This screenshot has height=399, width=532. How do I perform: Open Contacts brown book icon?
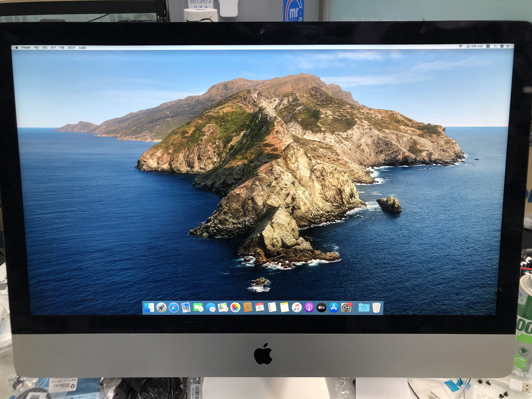tap(248, 307)
